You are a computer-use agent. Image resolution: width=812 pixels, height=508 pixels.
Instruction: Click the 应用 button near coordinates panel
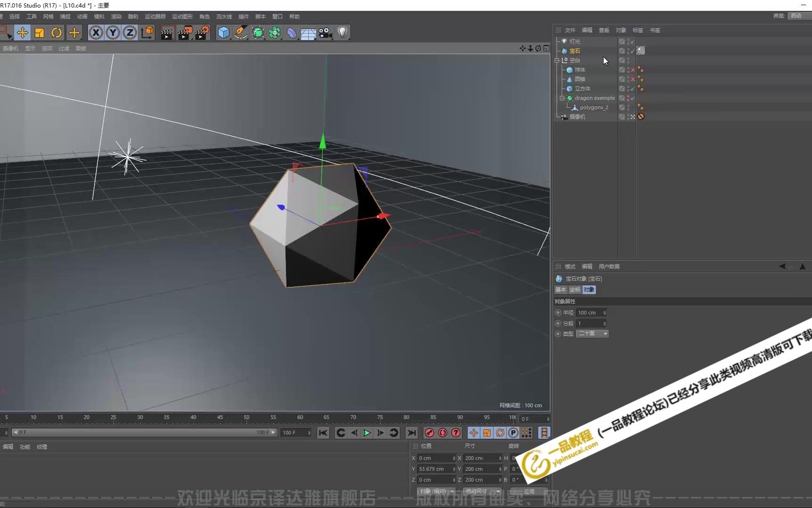(529, 491)
